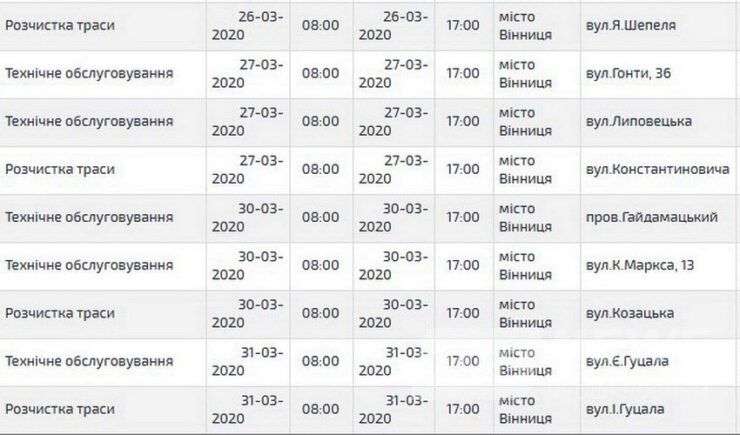
Task: Select Розчистка траси in the вул.І.Гуцала row
Action: click(60, 409)
